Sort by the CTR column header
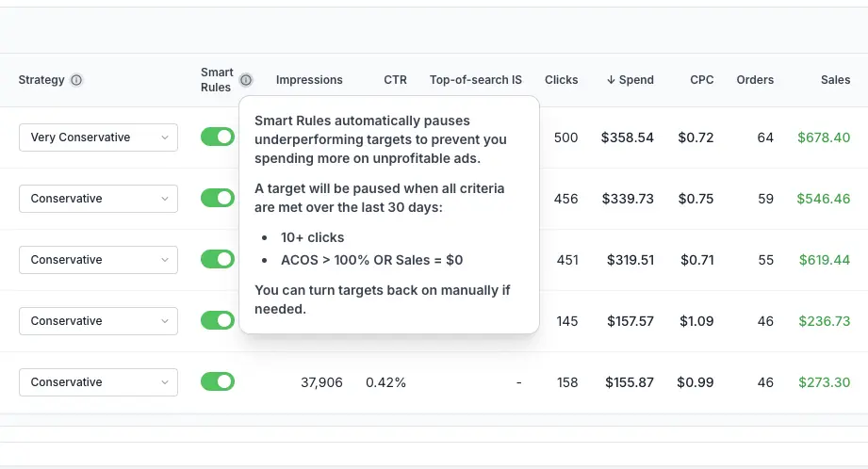Image resolution: width=868 pixels, height=469 pixels. (x=395, y=80)
